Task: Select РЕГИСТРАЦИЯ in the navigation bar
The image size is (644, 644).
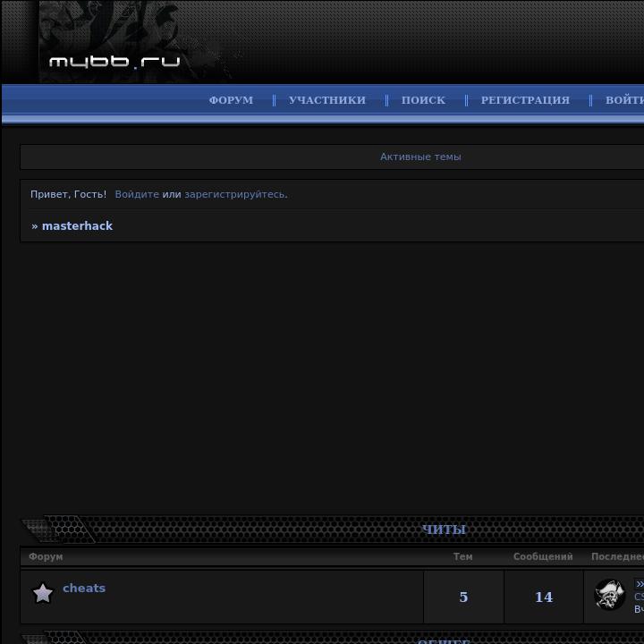Action: click(x=525, y=100)
